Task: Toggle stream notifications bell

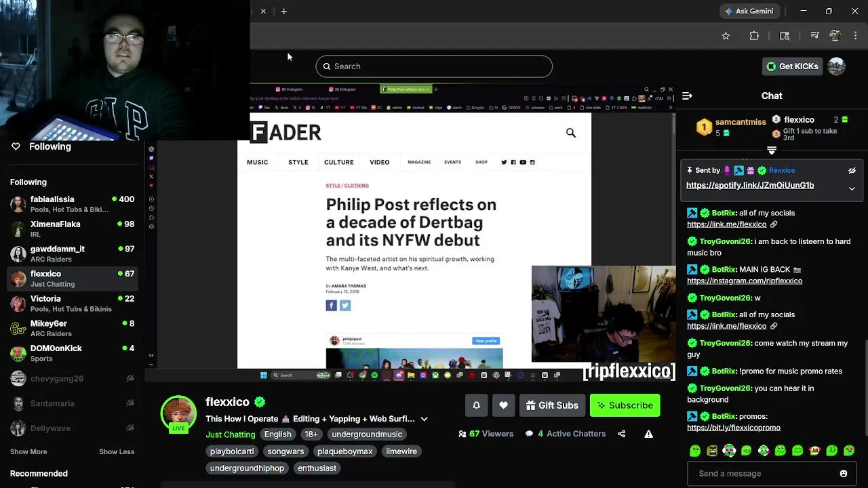Action: click(x=476, y=405)
